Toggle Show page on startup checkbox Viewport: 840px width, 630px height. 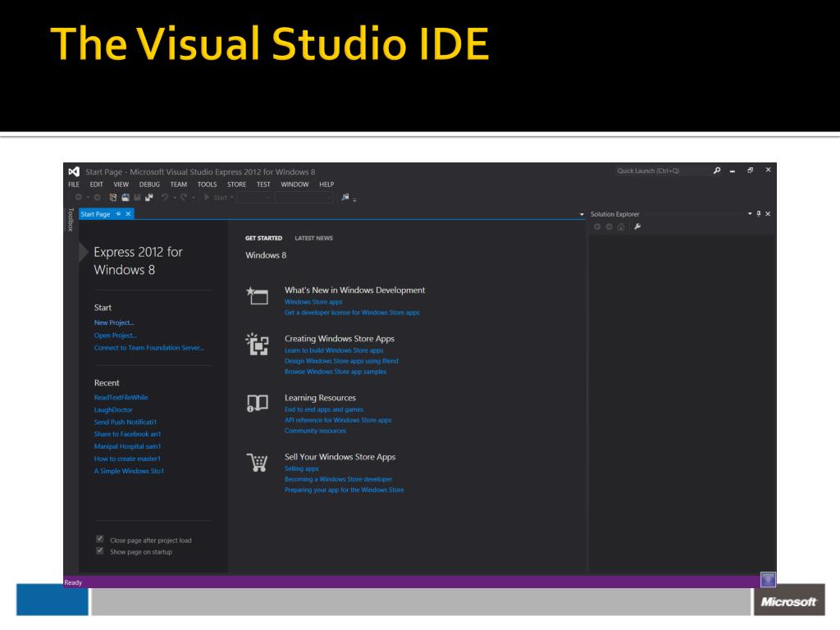tap(99, 550)
